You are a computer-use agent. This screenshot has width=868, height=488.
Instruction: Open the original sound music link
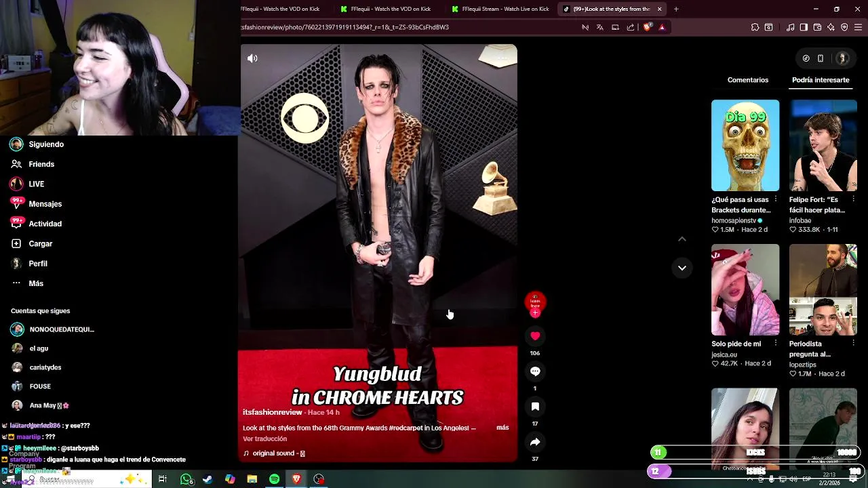274,453
